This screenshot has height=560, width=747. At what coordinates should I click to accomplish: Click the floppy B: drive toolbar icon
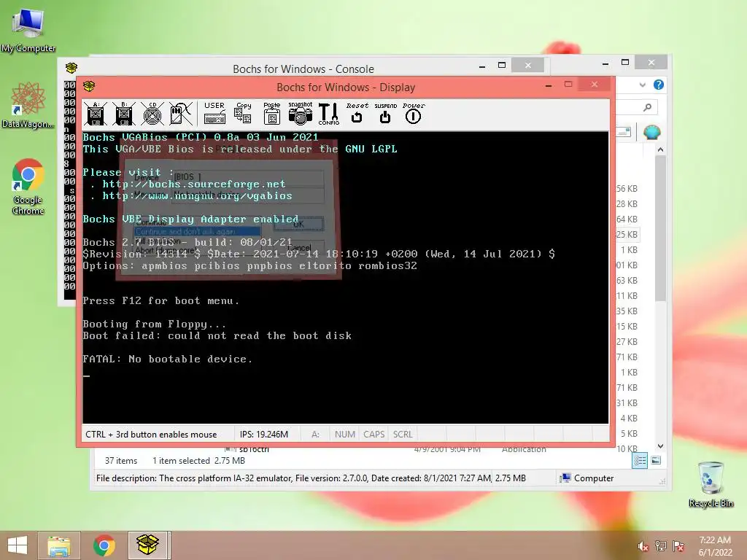124,114
